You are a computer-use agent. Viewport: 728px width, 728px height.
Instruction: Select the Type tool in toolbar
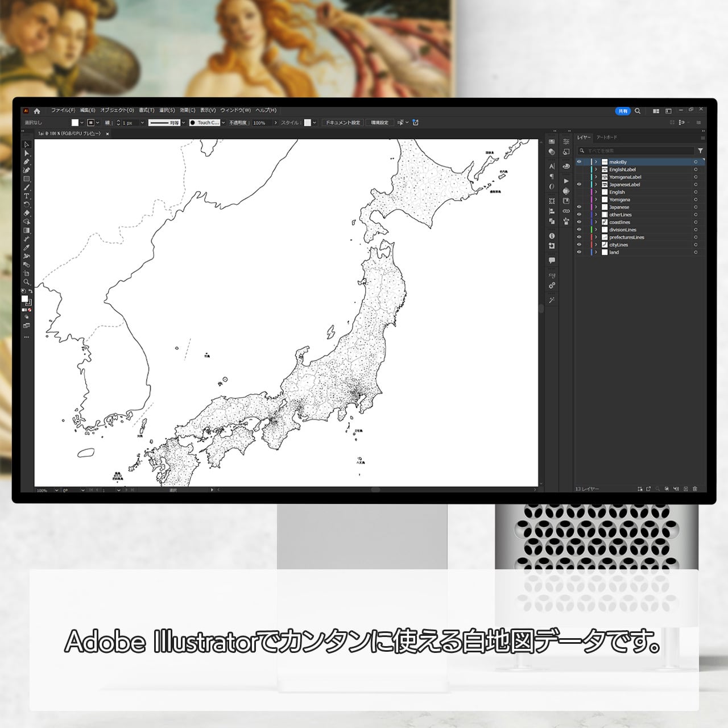coord(26,196)
